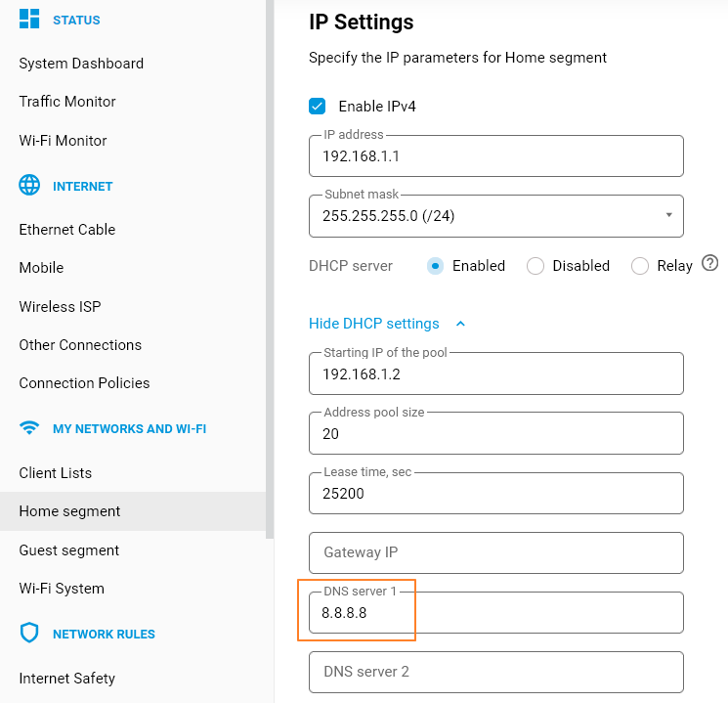
Task: Click the Status dashboard grid icon
Action: click(x=30, y=20)
